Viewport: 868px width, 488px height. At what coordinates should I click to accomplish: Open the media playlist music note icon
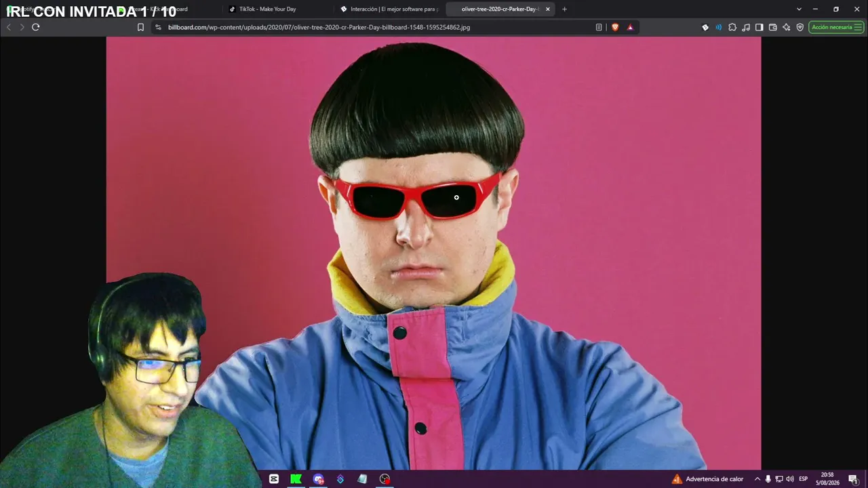(746, 27)
